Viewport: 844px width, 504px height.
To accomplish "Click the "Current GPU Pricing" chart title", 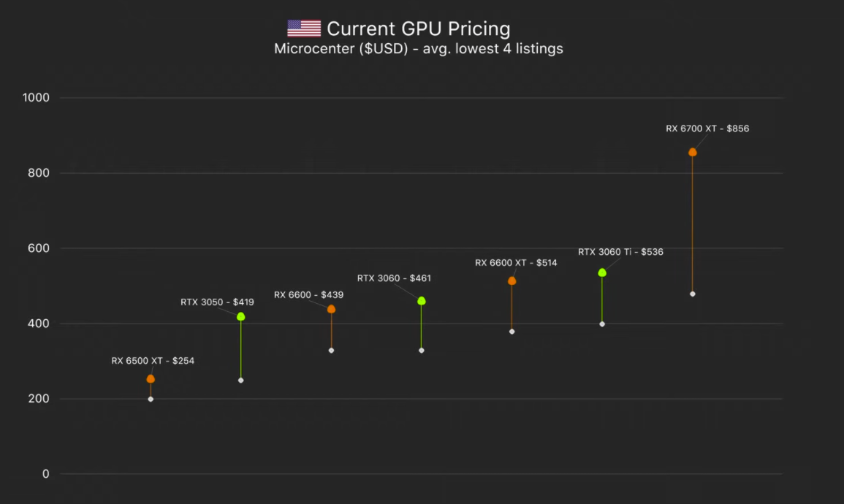I will click(x=418, y=29).
